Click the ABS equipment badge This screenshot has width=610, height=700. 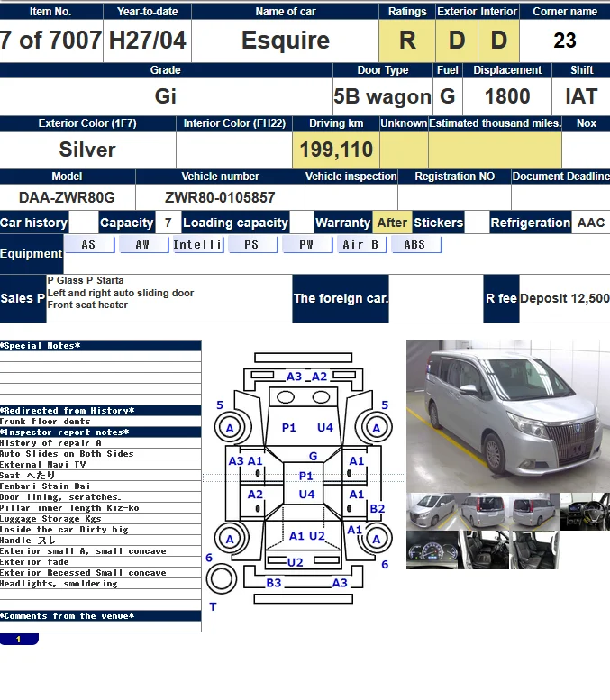(415, 245)
